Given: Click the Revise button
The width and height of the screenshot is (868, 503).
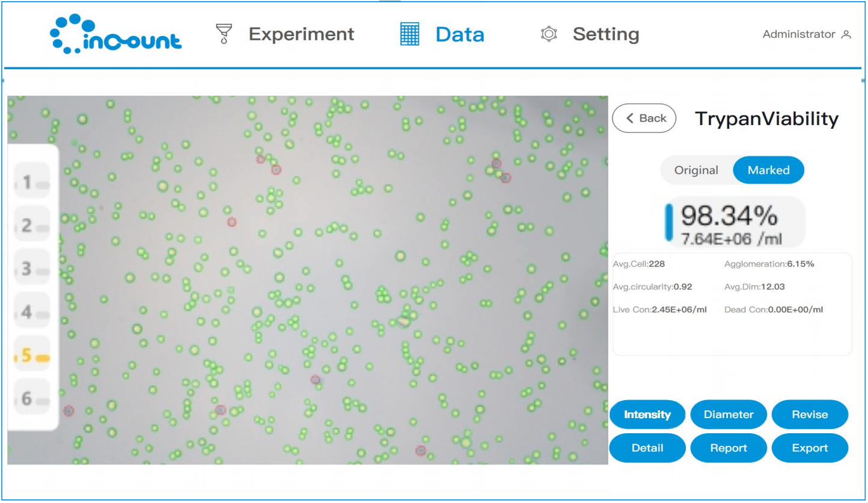Looking at the screenshot, I should pyautogui.click(x=810, y=415).
